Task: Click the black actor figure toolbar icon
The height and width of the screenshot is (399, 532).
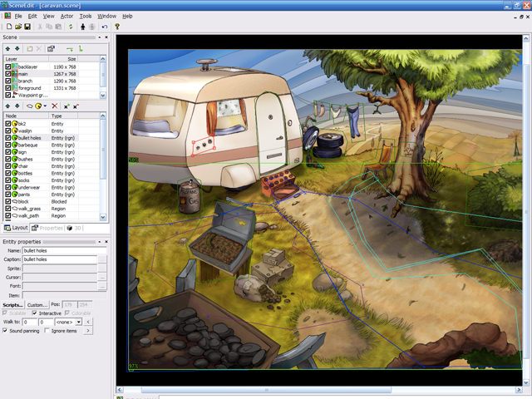Action: (x=82, y=27)
